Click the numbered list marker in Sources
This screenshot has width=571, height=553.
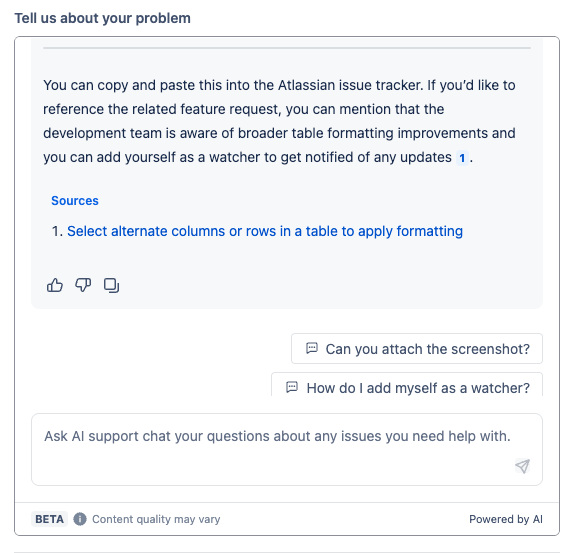click(58, 231)
